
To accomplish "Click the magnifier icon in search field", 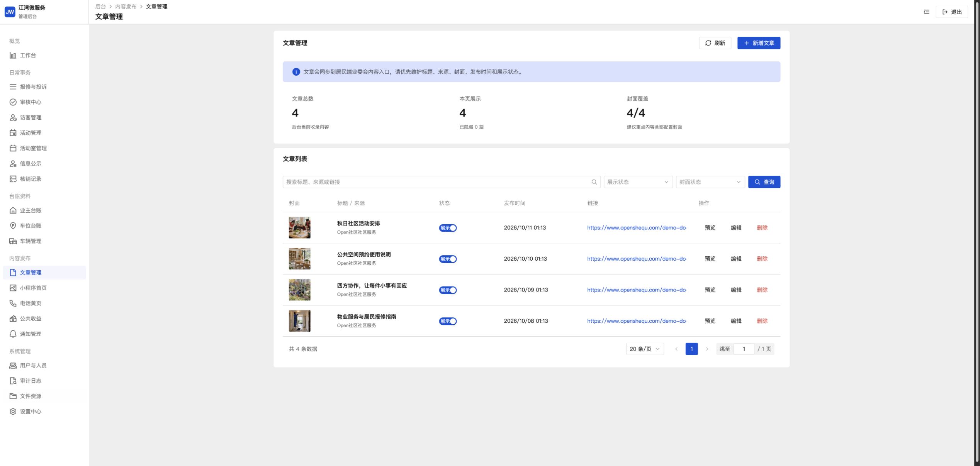I will 594,182.
